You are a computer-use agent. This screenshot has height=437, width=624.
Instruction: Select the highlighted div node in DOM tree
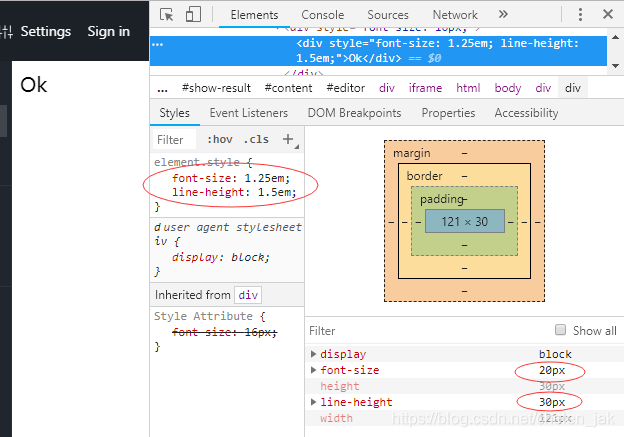[x=378, y=51]
